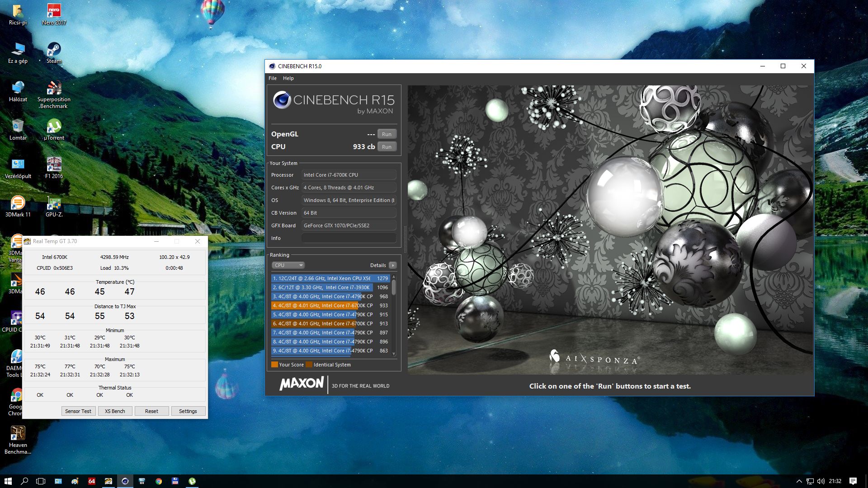Click the Identical System legend swatch
This screenshot has height=488, width=868.
click(309, 365)
